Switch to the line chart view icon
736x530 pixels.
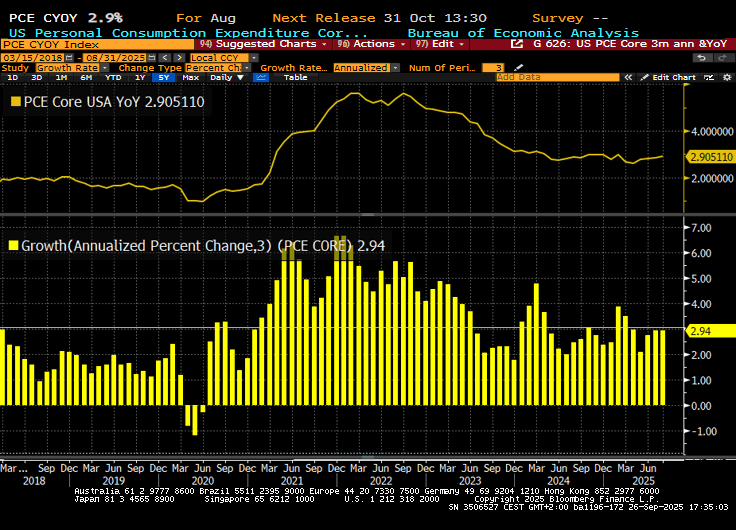point(262,77)
